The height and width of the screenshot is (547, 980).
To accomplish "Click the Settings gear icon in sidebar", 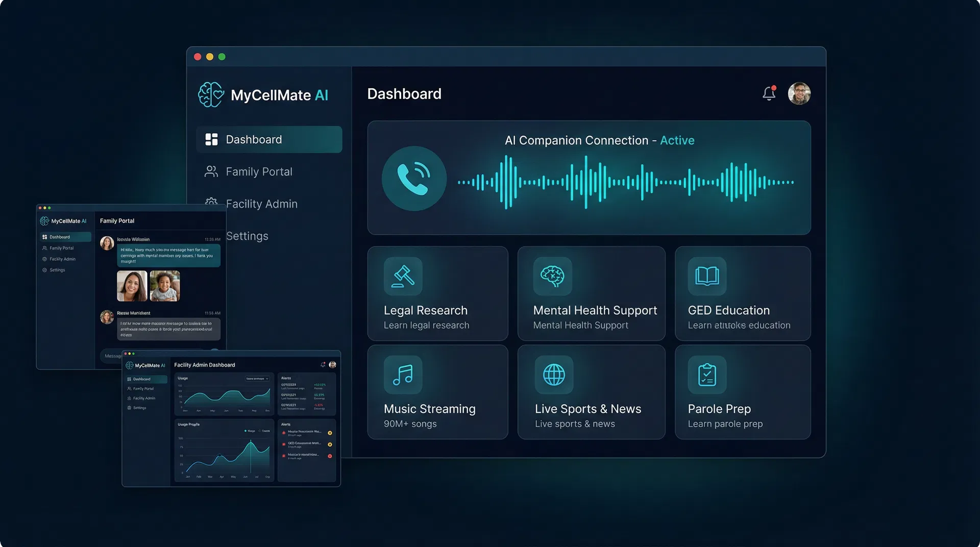I will (x=212, y=236).
